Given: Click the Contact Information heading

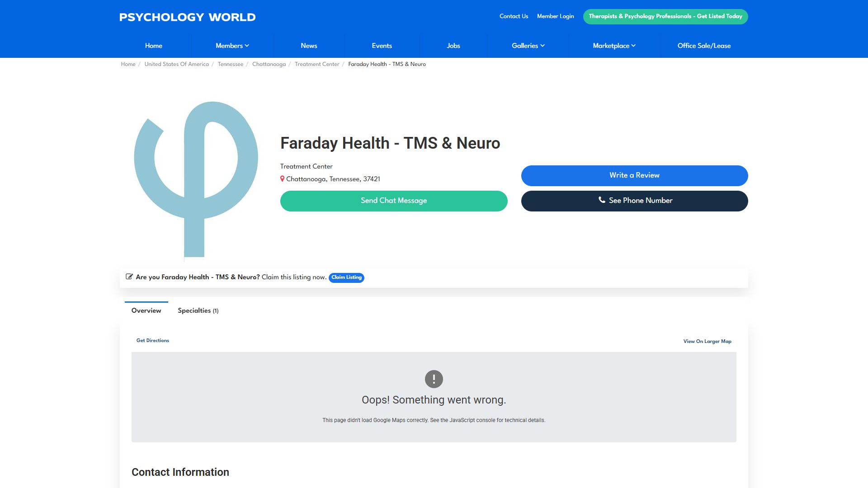Looking at the screenshot, I should tap(180, 472).
